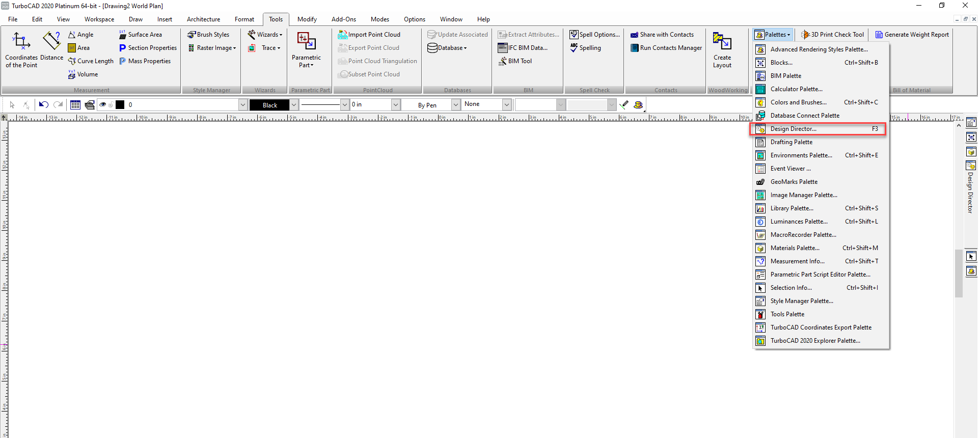Pick the Curve Length tool
The height and width of the screenshot is (438, 980).
click(x=91, y=61)
